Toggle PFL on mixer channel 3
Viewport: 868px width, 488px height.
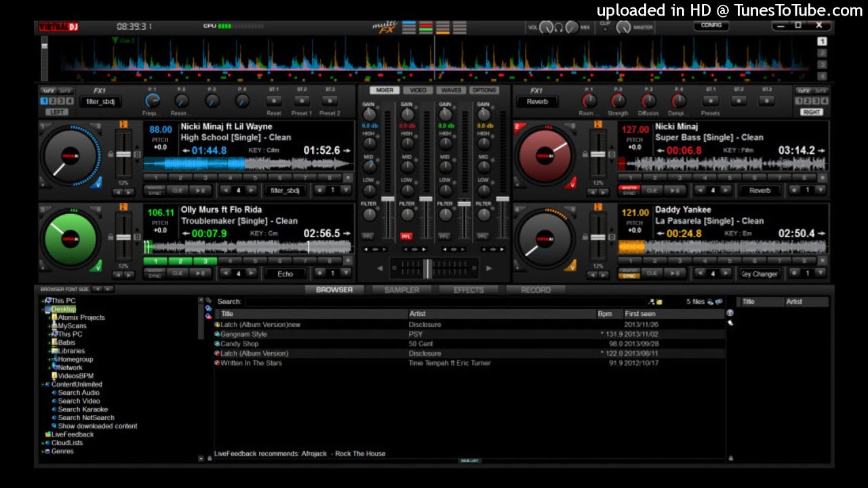[x=444, y=236]
